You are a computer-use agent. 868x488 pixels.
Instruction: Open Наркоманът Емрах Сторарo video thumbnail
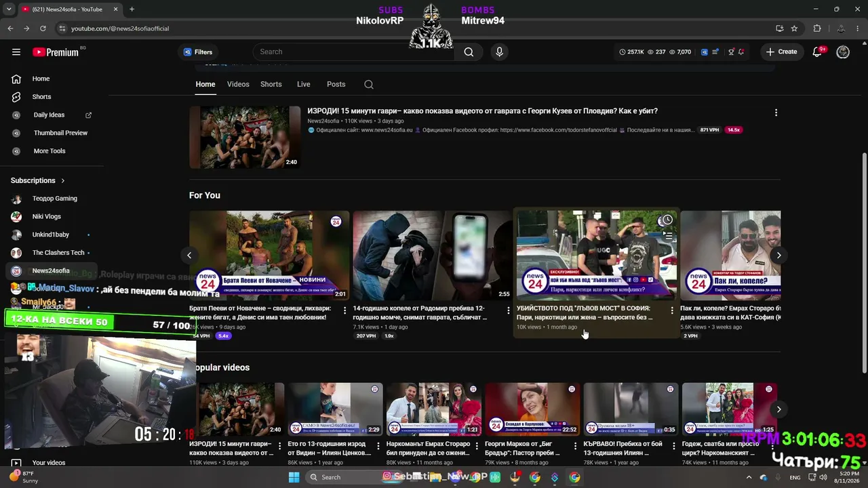[x=434, y=409]
